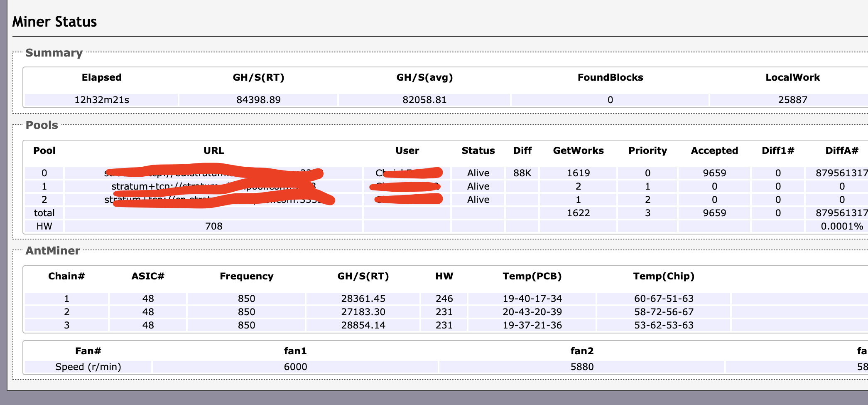Select GH/S(RT) summary value 84398.89
868x405 pixels.
coord(258,100)
